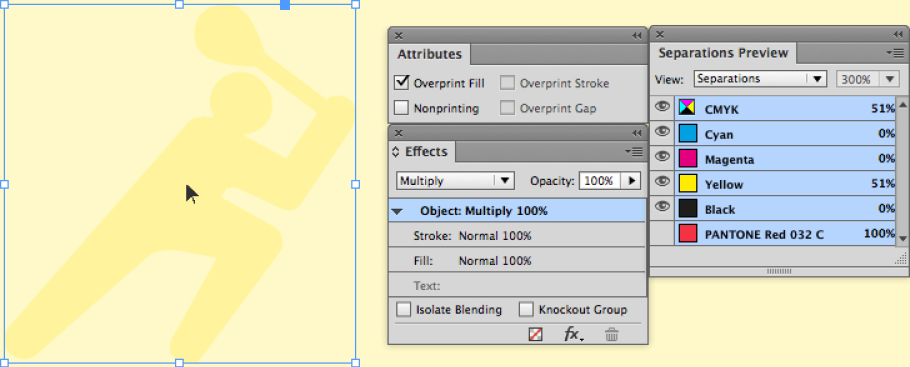Screen dimensions: 910x367
Task: Open the Multiply blending mode dropdown
Action: tap(456, 181)
